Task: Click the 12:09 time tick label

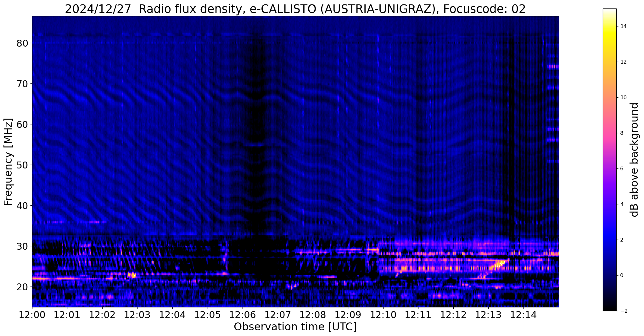Action: click(348, 315)
